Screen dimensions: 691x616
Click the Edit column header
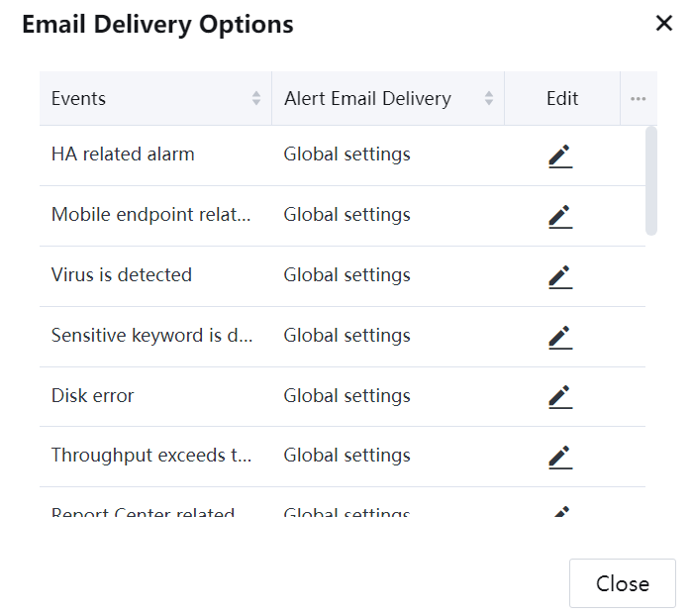coord(562,98)
